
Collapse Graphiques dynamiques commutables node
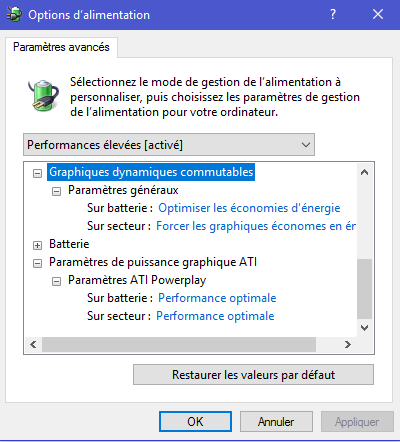[x=37, y=173]
